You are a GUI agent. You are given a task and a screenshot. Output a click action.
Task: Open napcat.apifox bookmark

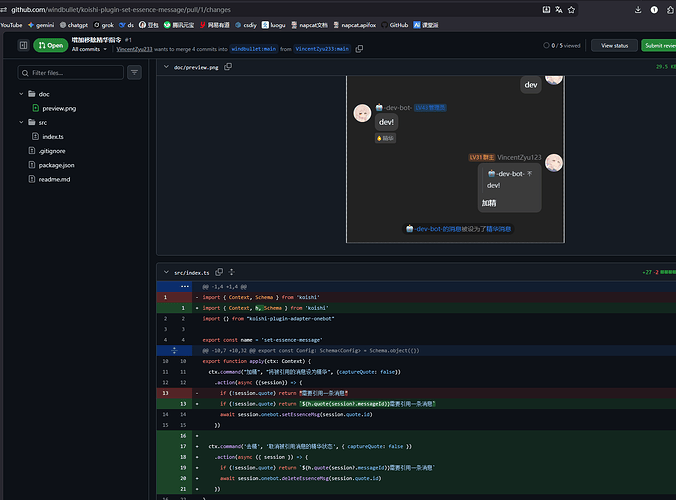pos(354,25)
